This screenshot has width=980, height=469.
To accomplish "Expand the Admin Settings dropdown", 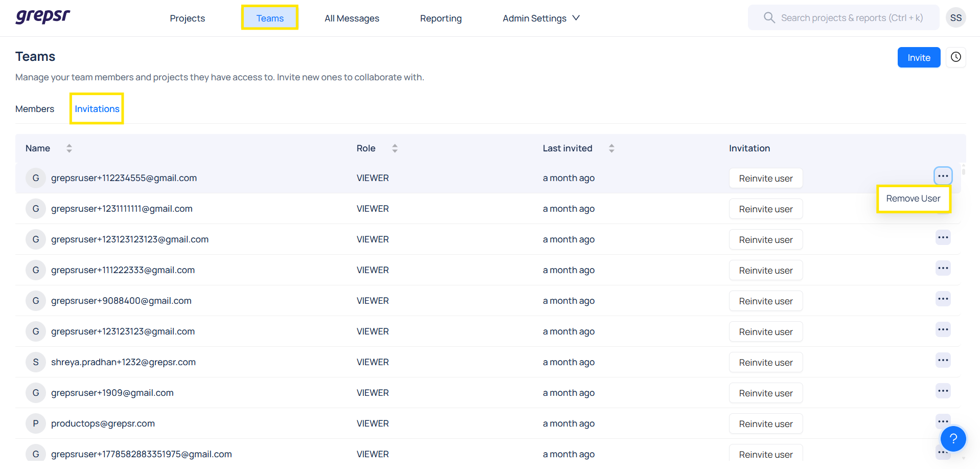I will (541, 18).
